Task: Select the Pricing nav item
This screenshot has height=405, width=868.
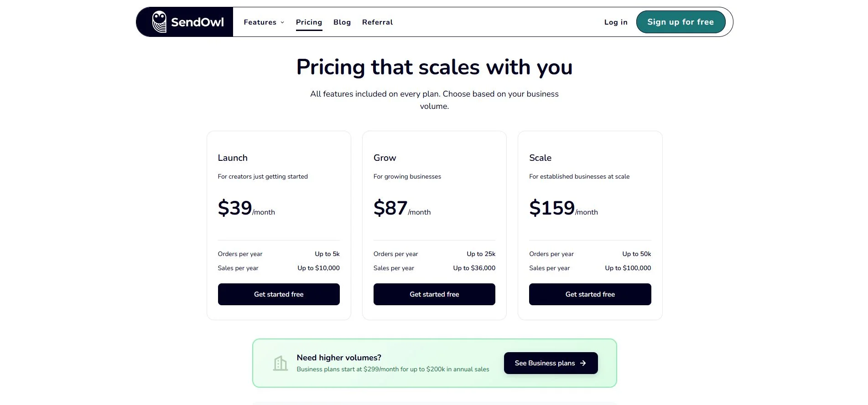Action: pyautogui.click(x=309, y=22)
